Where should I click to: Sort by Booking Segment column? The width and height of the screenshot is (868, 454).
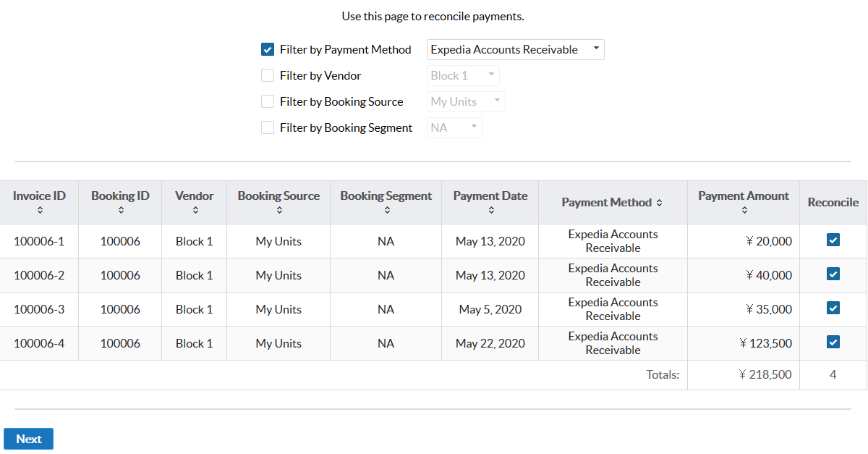coord(386,210)
